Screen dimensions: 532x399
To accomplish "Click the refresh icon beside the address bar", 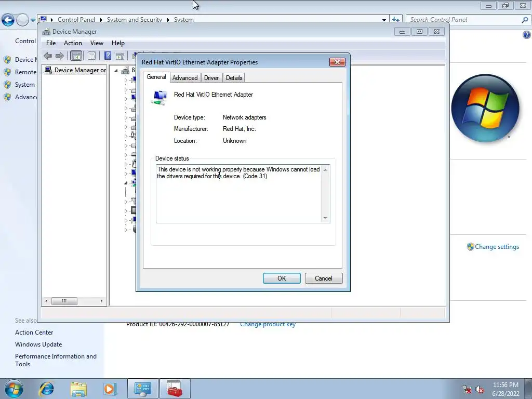I will 395,20.
